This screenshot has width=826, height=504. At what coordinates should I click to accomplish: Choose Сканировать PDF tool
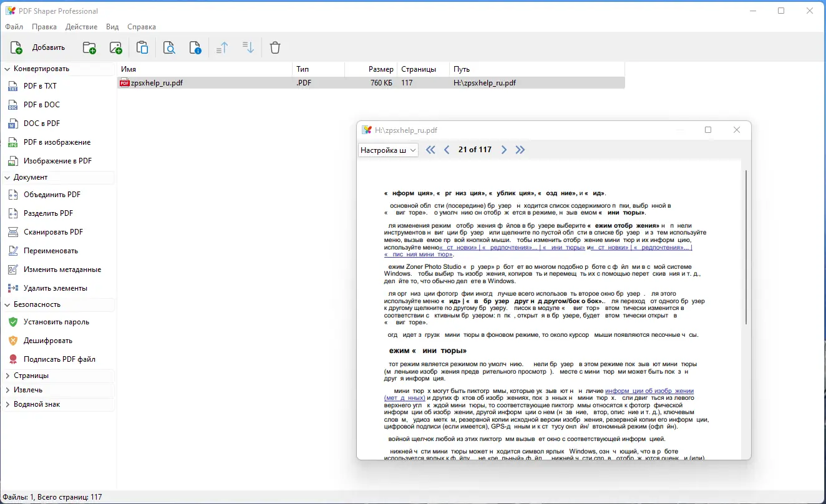(53, 232)
